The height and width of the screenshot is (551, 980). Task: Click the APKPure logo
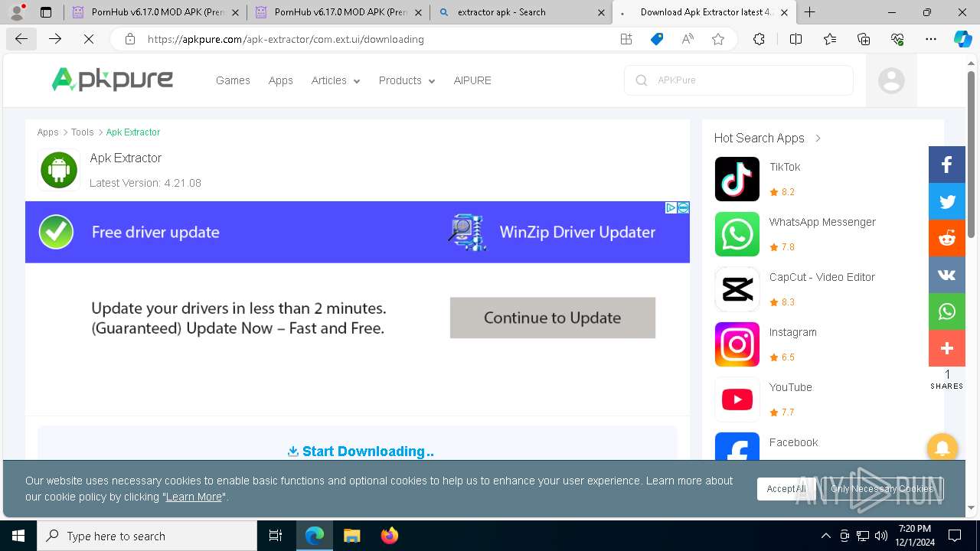click(x=113, y=80)
